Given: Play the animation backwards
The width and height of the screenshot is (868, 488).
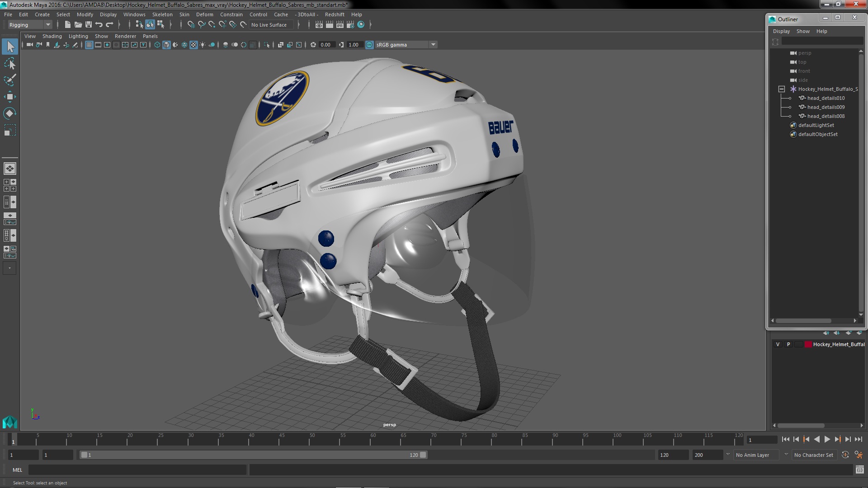Looking at the screenshot, I should [816, 439].
